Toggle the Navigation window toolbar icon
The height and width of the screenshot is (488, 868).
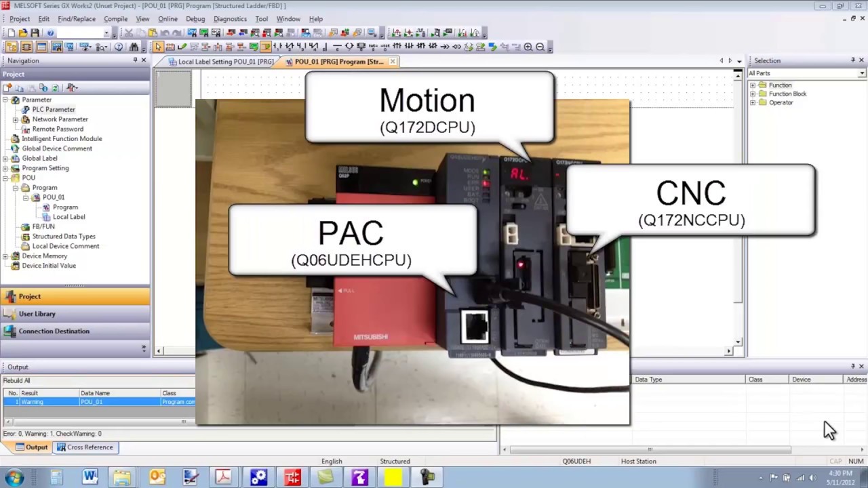click(10, 47)
